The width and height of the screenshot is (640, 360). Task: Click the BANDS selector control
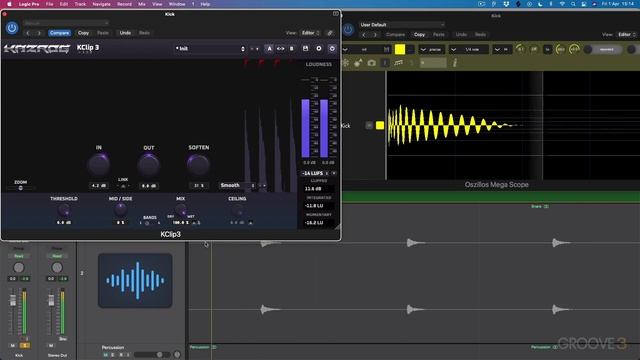coord(150,223)
